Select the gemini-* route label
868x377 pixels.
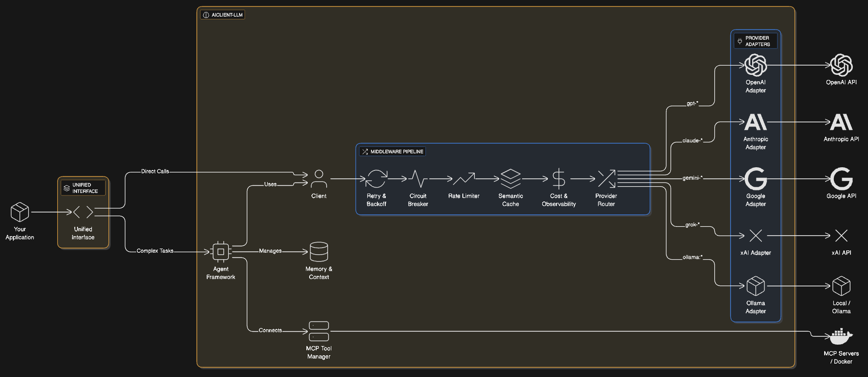pyautogui.click(x=693, y=178)
